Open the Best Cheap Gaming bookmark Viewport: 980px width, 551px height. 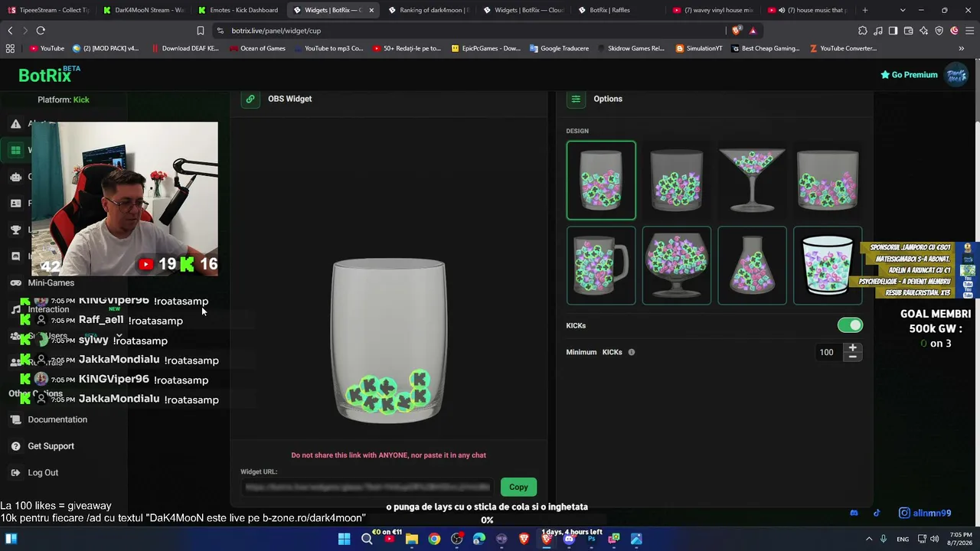(x=765, y=48)
